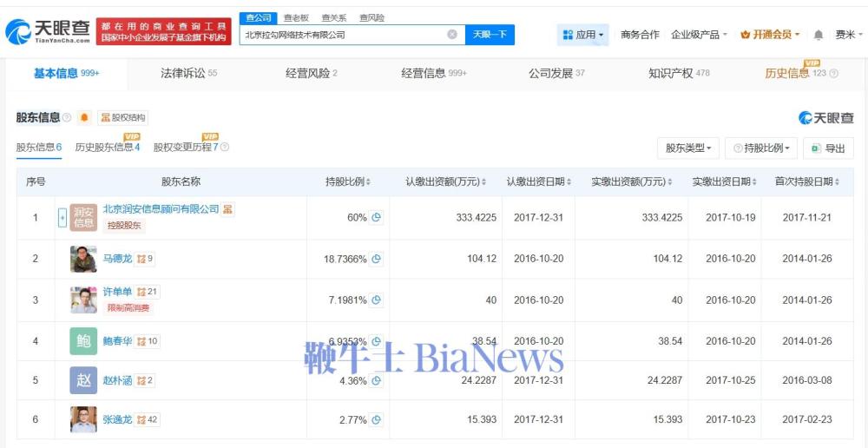Select 股东信息 6 sub-tab
868x448 pixels.
click(39, 148)
